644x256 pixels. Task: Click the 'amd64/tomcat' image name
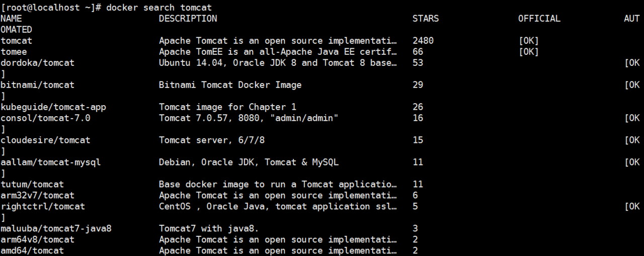(x=32, y=250)
